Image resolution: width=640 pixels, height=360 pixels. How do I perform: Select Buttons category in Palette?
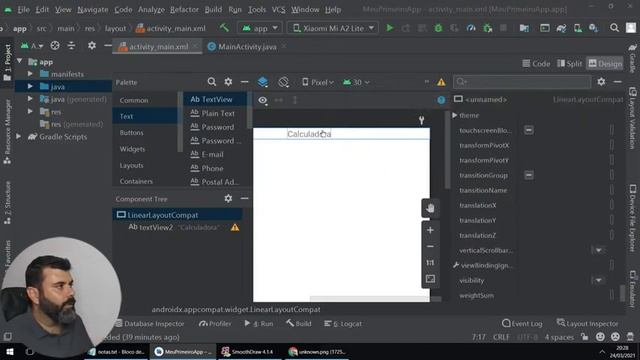(131, 133)
